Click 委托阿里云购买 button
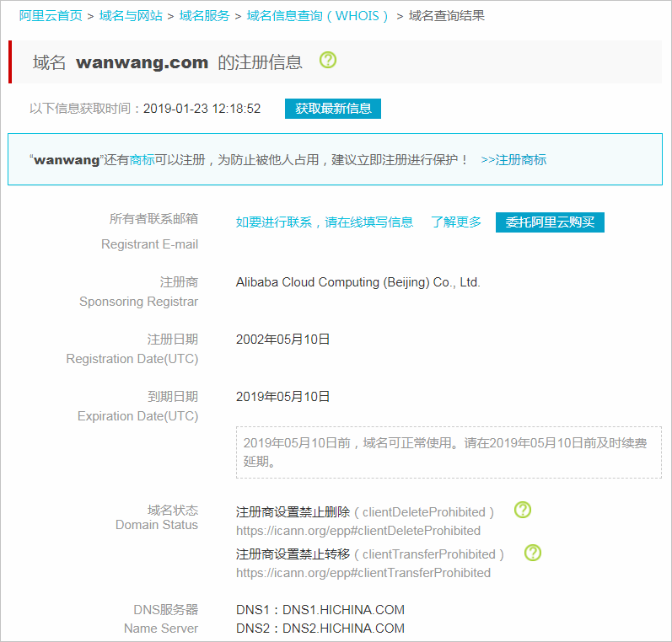The width and height of the screenshot is (672, 642). coord(550,222)
